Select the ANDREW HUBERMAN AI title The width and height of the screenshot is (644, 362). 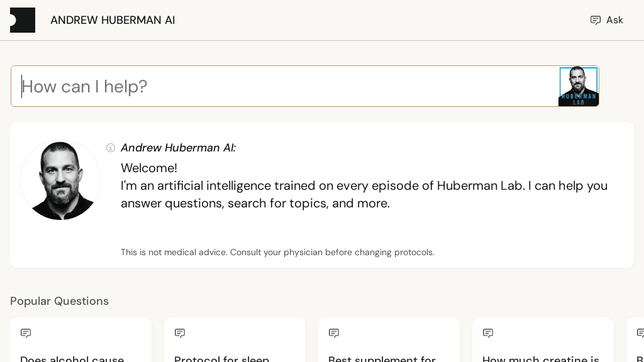click(113, 19)
